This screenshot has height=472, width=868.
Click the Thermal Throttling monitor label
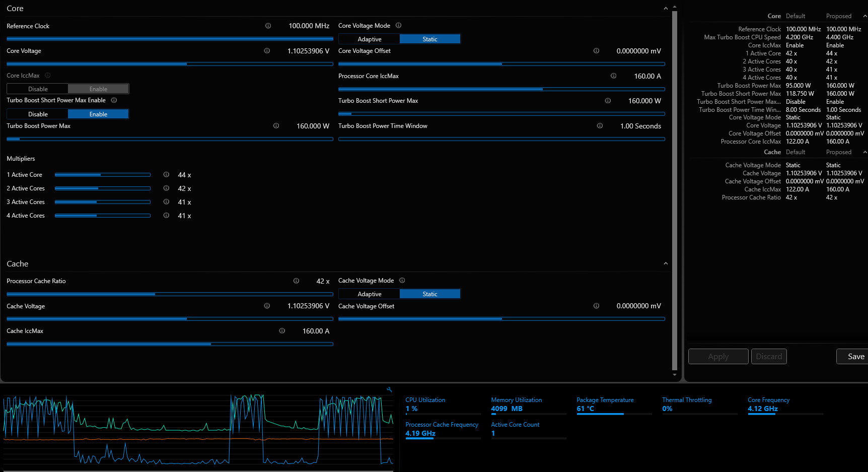(687, 400)
